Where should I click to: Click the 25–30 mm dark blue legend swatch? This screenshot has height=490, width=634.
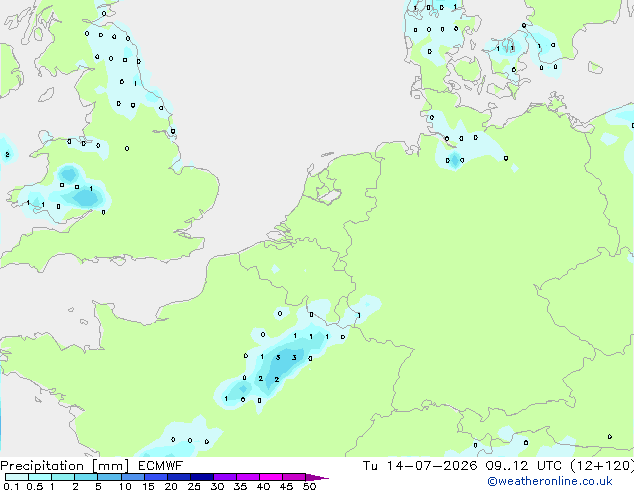click(x=201, y=477)
